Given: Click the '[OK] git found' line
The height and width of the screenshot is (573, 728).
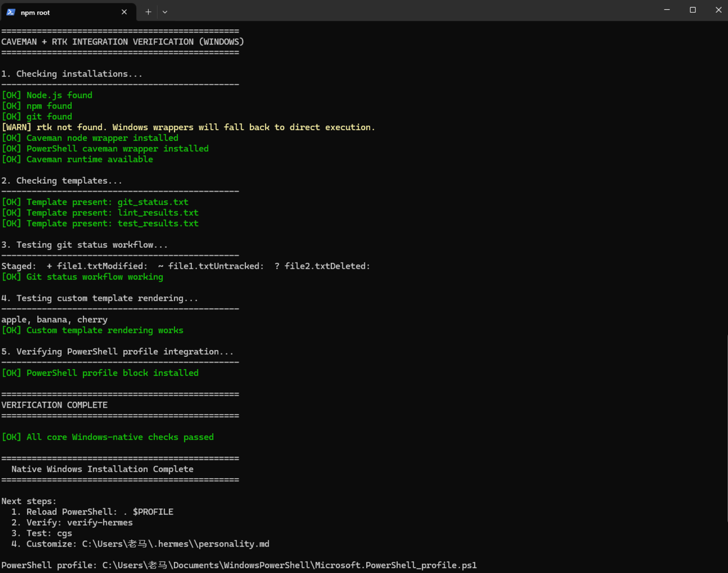Looking at the screenshot, I should pos(37,117).
